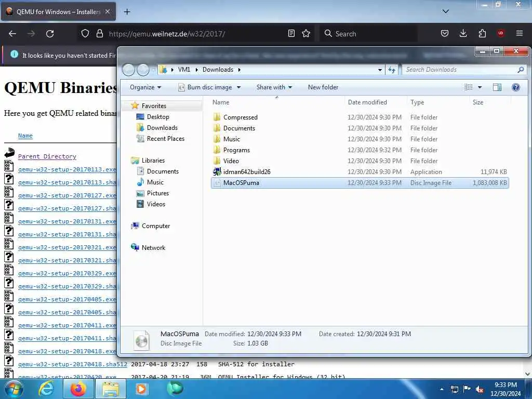Open a new Firefox tab
Image resolution: width=532 pixels, height=399 pixels.
click(x=127, y=12)
